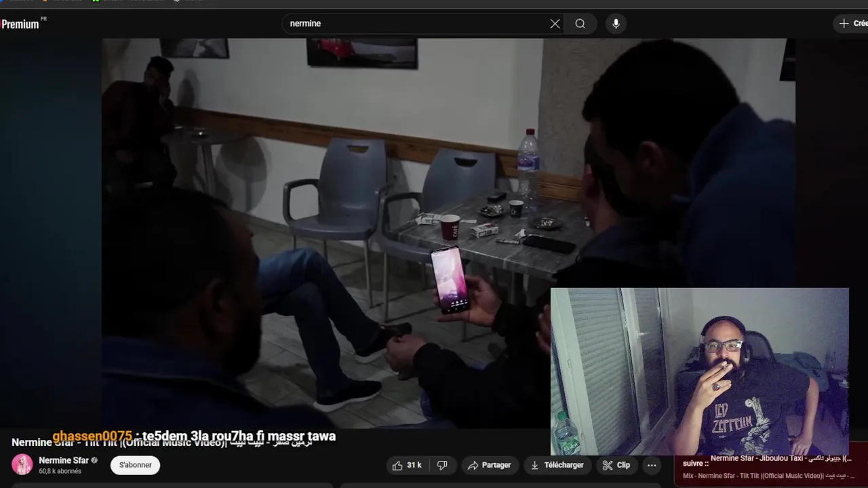
Task: Clear the search box text with X
Action: (555, 24)
